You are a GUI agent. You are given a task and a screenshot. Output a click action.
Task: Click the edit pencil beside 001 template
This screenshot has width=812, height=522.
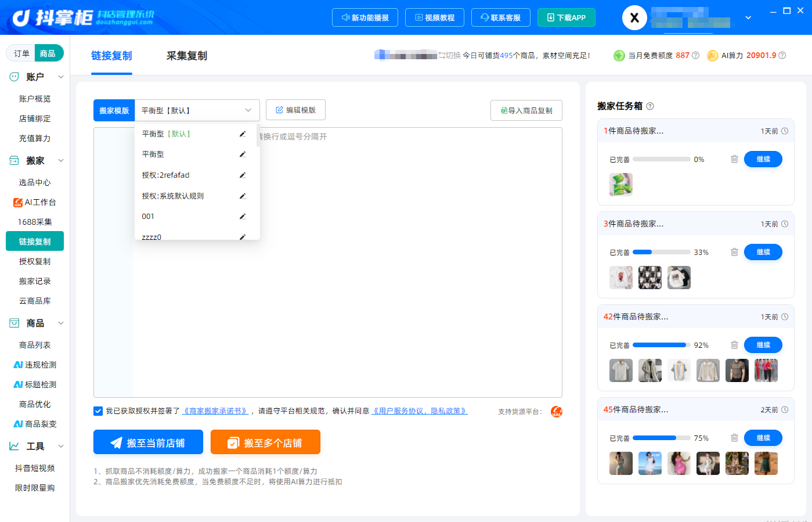[243, 217]
